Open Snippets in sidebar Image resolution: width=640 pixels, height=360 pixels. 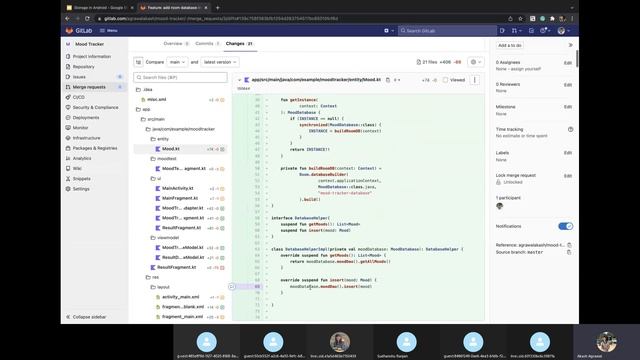point(81,179)
